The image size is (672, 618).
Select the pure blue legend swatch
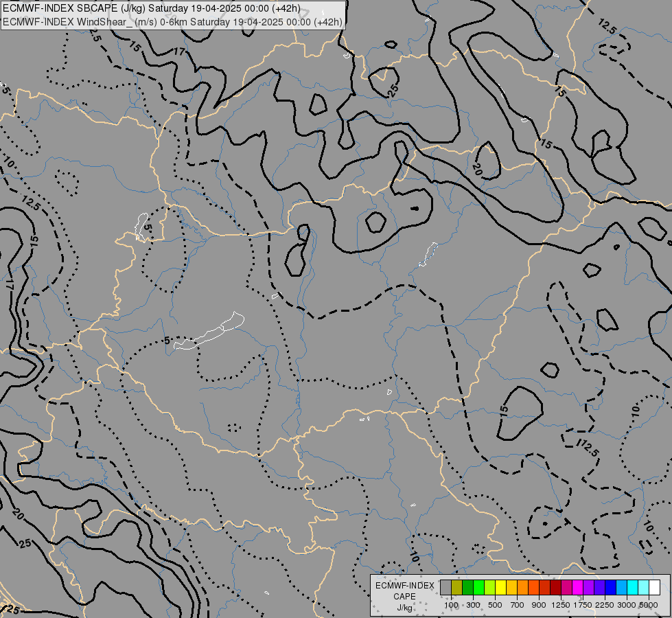point(610,587)
